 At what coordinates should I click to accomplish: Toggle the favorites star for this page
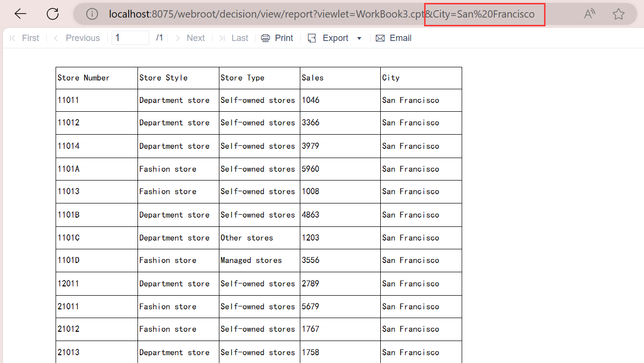click(x=618, y=14)
